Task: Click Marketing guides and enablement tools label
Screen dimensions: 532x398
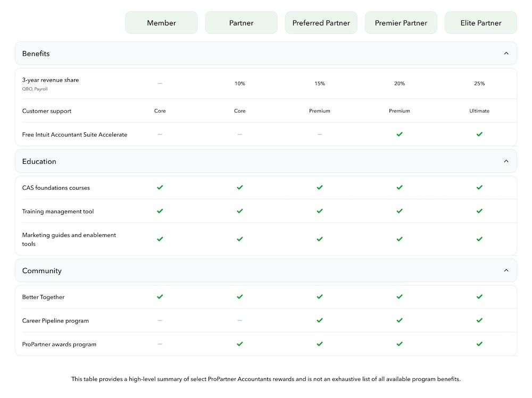Action: pyautogui.click(x=69, y=239)
